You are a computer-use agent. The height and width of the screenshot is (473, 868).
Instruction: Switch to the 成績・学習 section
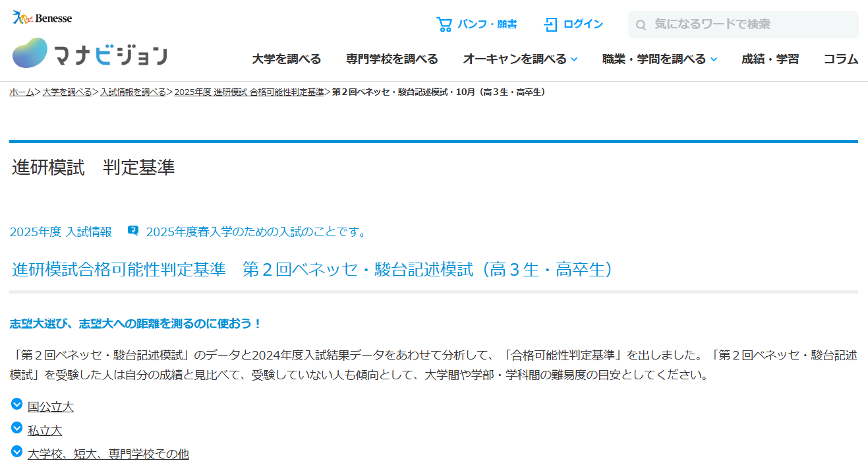coord(769,59)
